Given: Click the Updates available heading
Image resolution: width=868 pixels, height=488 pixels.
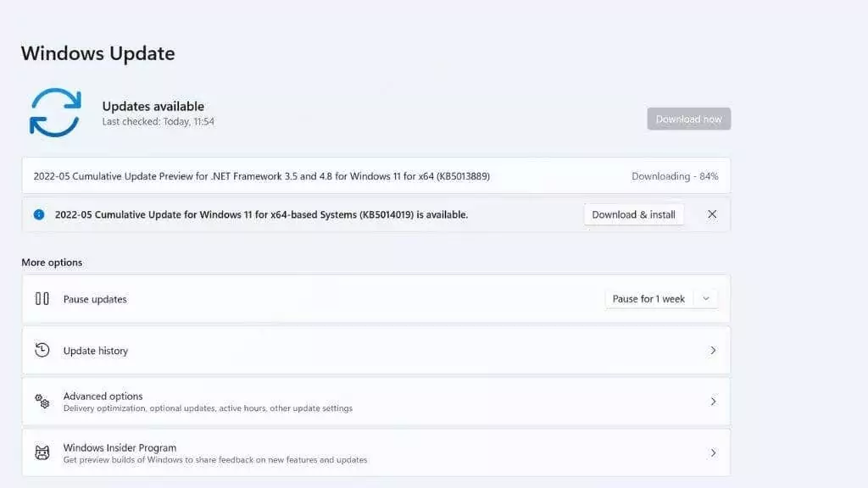Looking at the screenshot, I should coord(153,106).
